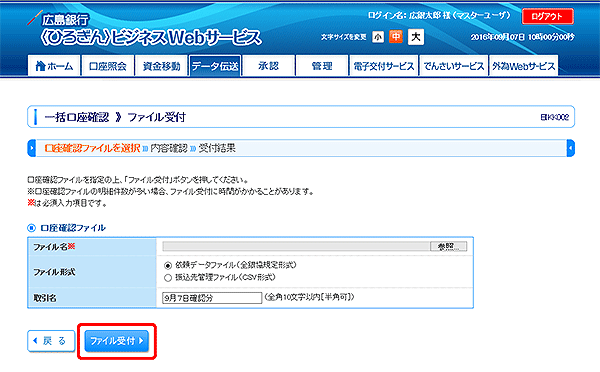The height and width of the screenshot is (372, 600).
Task: Open the 管理 tab
Action: [322, 66]
